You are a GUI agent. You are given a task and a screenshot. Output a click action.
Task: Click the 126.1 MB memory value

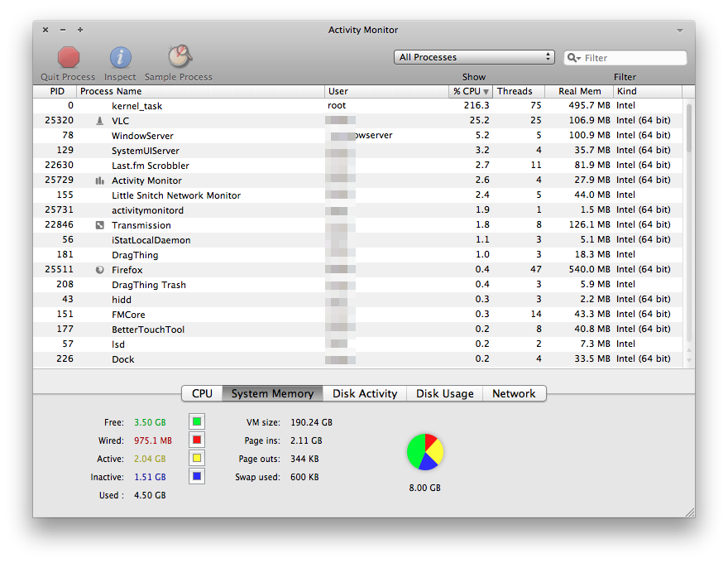pyautogui.click(x=589, y=225)
